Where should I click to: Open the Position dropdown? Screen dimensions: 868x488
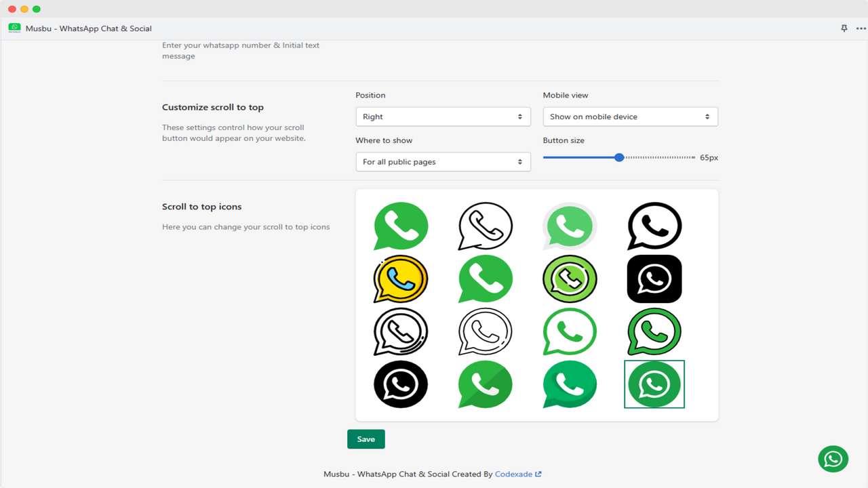(443, 116)
